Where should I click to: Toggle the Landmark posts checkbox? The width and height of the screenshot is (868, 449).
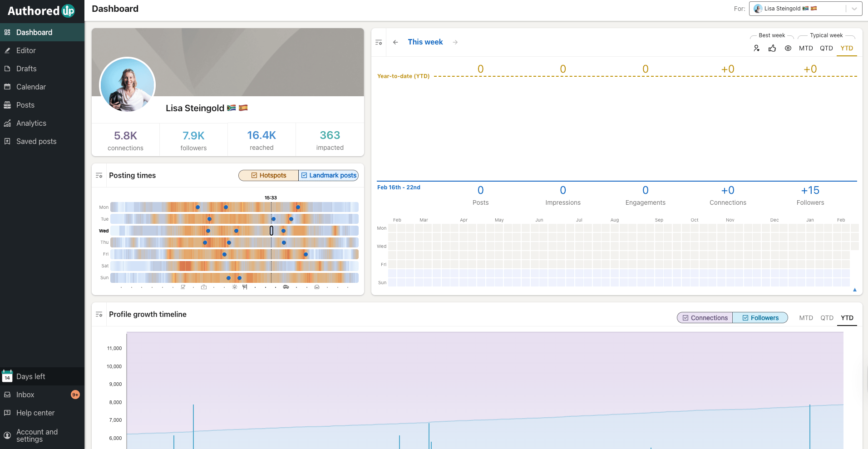pos(329,175)
